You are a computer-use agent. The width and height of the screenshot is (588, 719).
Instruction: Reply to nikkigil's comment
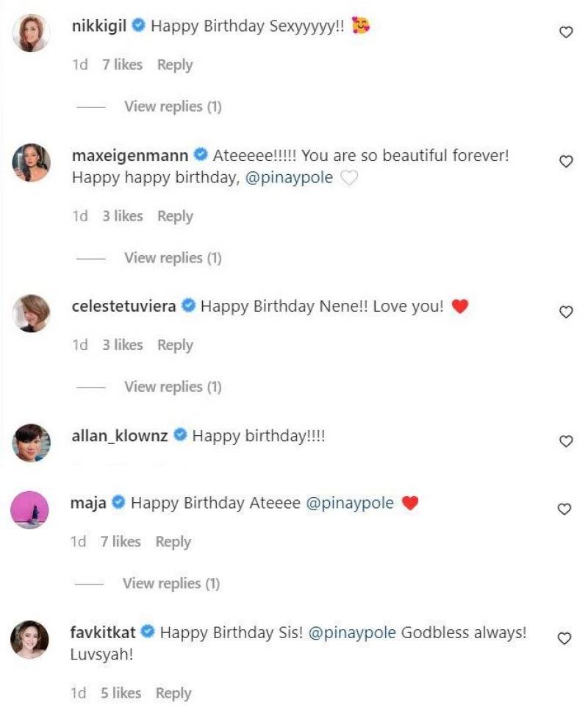(x=175, y=65)
